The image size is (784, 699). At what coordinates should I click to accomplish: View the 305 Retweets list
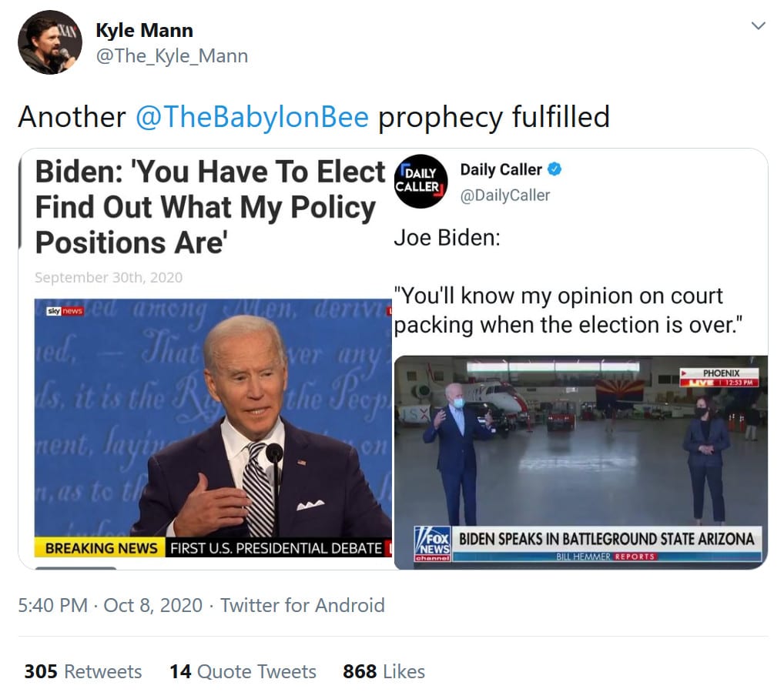pyautogui.click(x=83, y=671)
